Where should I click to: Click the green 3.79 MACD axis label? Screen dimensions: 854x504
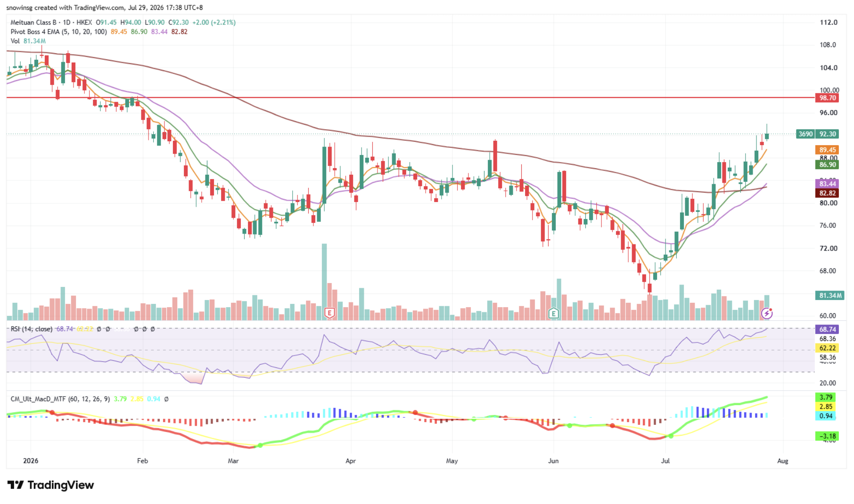pos(826,397)
